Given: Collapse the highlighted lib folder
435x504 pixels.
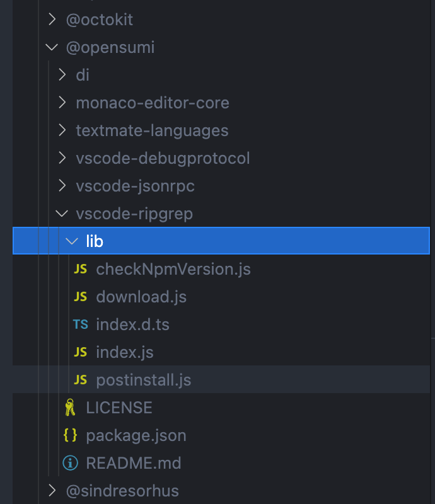Looking at the screenshot, I should click(71, 240).
